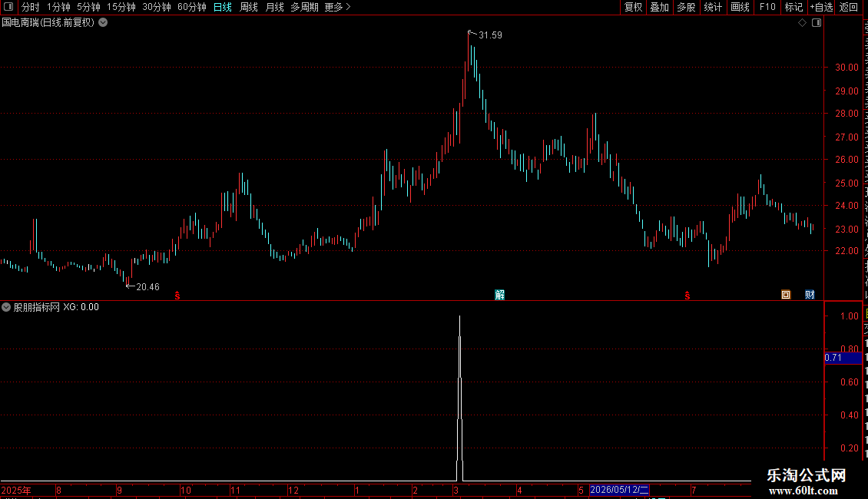Click the panel layout icon at top-left
The height and width of the screenshot is (499, 868).
[8, 7]
